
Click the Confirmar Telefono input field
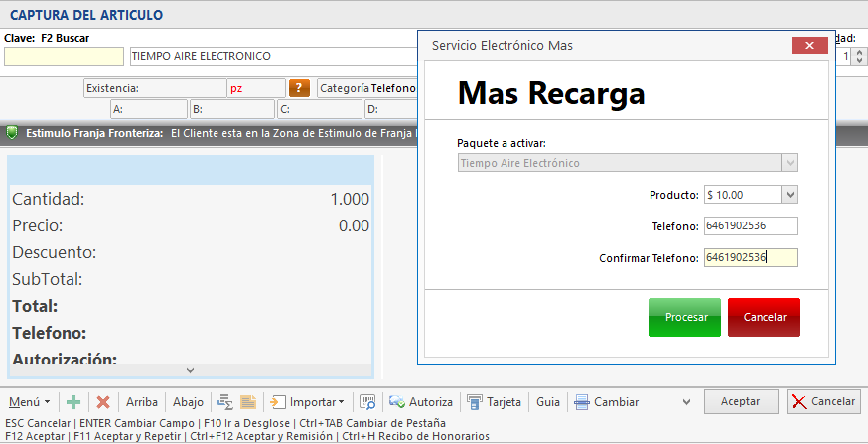751,257
